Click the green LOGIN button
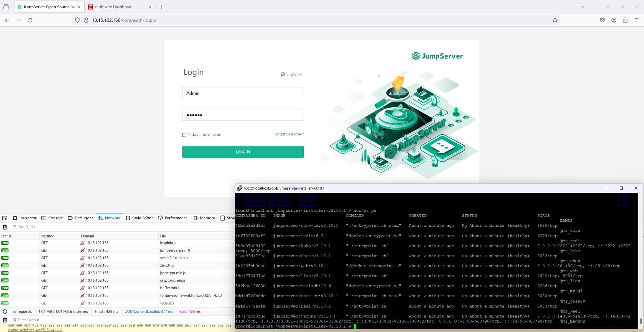 point(243,152)
